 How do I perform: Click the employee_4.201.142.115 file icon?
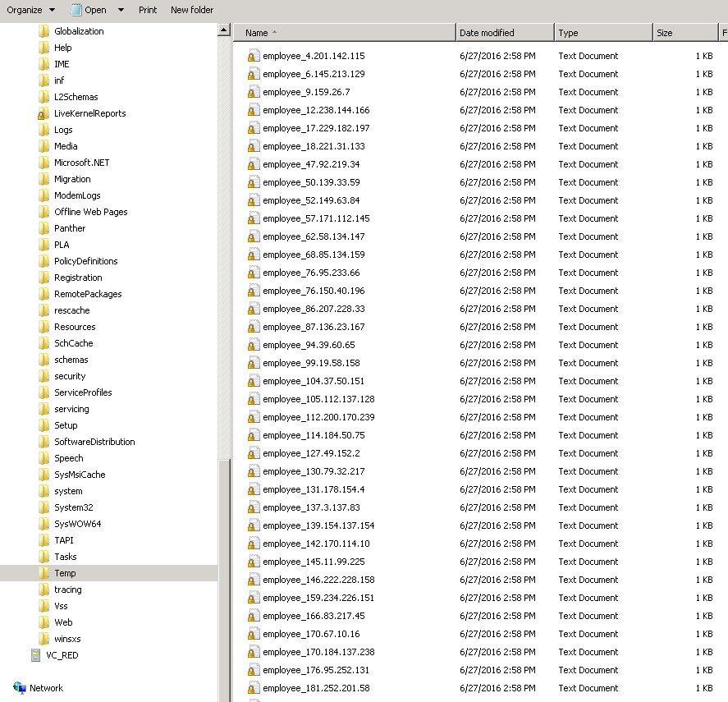254,56
